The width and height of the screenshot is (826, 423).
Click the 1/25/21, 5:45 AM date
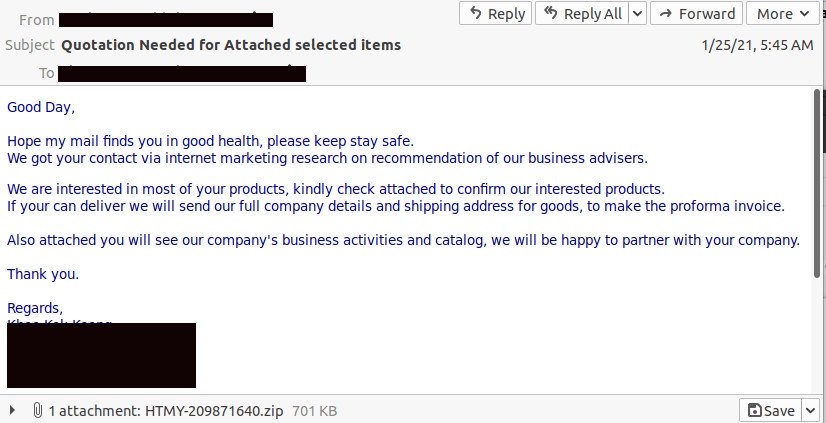click(x=758, y=45)
